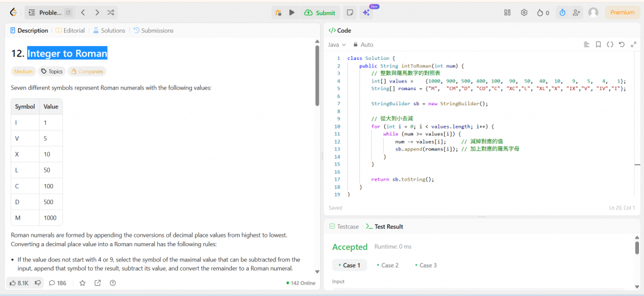
Task: Click the invite user icon
Action: pos(576,13)
